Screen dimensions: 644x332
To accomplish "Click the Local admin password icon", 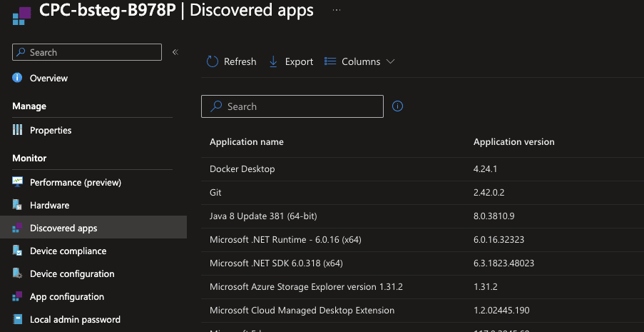I will point(17,320).
